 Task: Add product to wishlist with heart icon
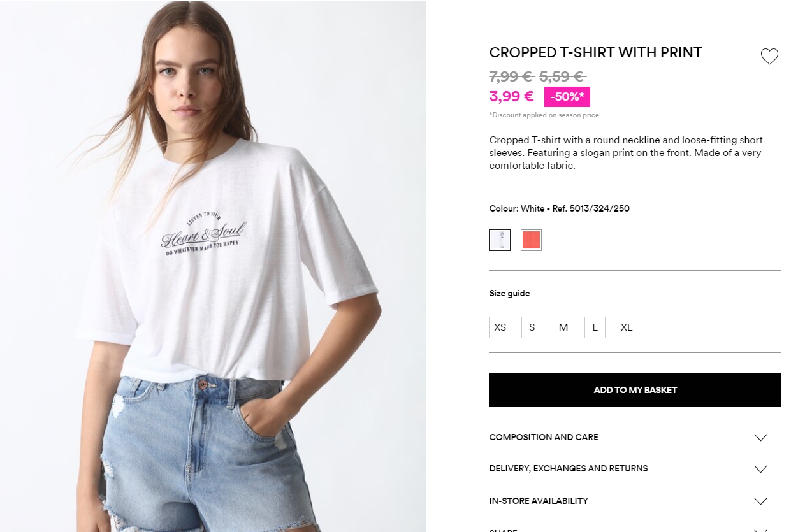(x=769, y=57)
